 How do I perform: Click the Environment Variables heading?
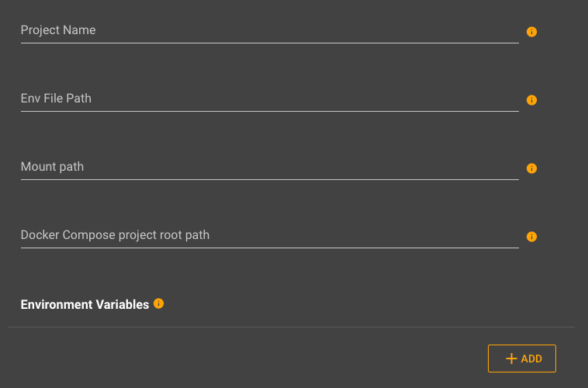[x=85, y=305]
